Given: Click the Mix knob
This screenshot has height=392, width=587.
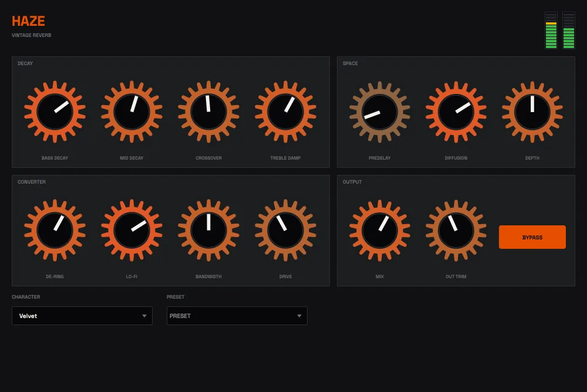Looking at the screenshot, I should click(380, 230).
